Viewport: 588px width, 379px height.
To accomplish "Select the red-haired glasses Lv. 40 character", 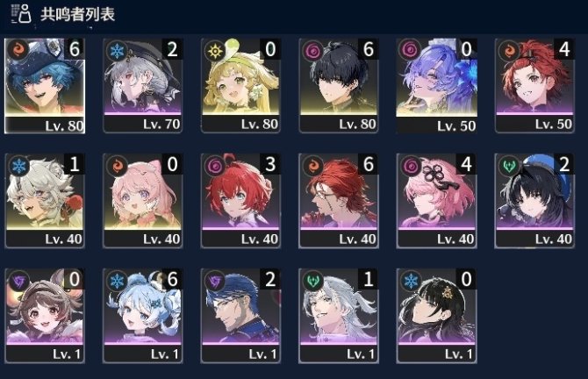I will 338,201.
